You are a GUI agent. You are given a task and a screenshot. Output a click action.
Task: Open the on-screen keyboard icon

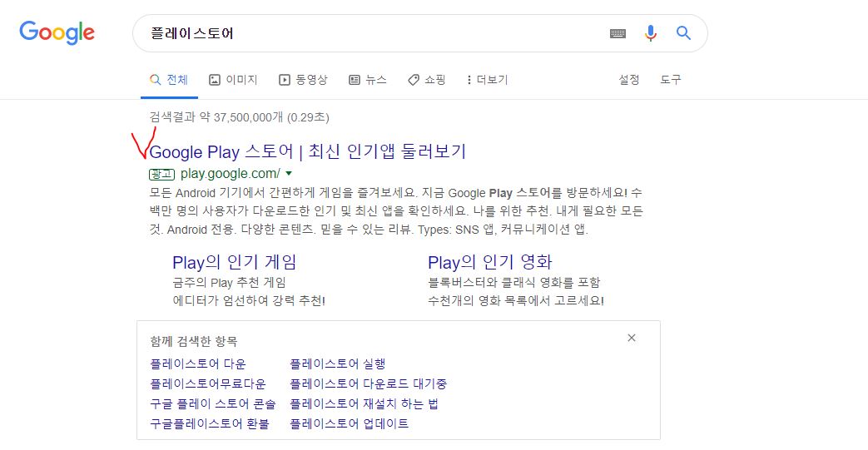(618, 34)
